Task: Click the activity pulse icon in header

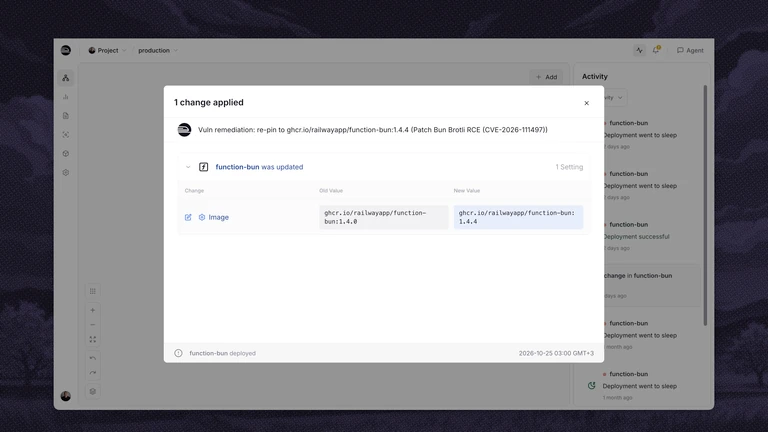Action: pyautogui.click(x=639, y=50)
